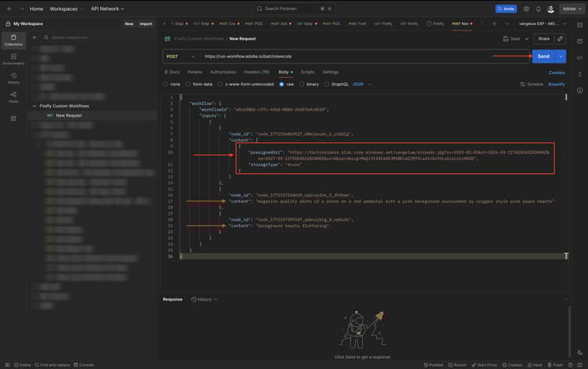Image resolution: width=588 pixels, height=369 pixels.
Task: Open the Environments sidebar panel
Action: click(x=13, y=58)
